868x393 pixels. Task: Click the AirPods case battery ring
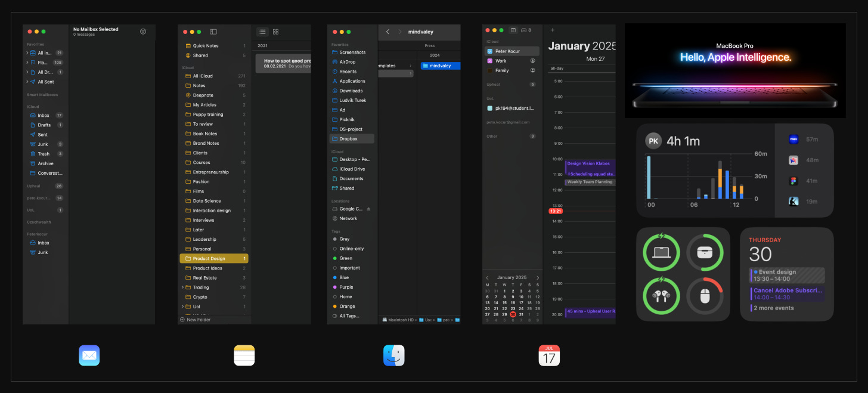tap(705, 252)
